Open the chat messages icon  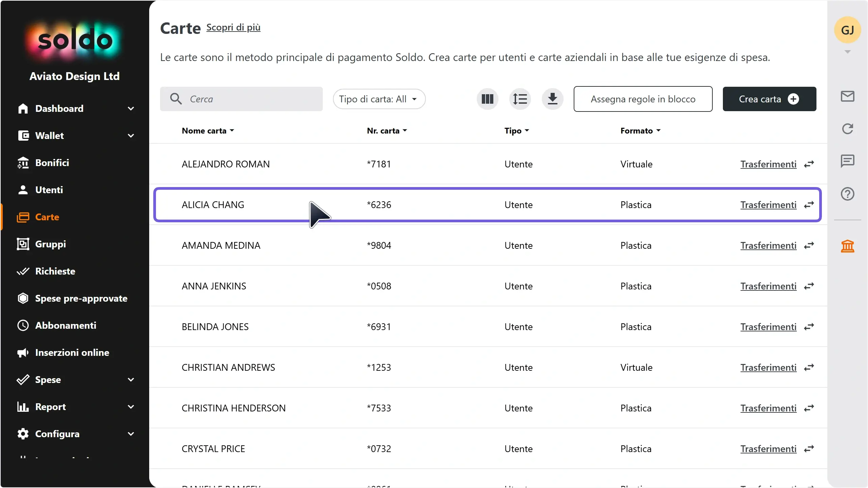point(847,161)
